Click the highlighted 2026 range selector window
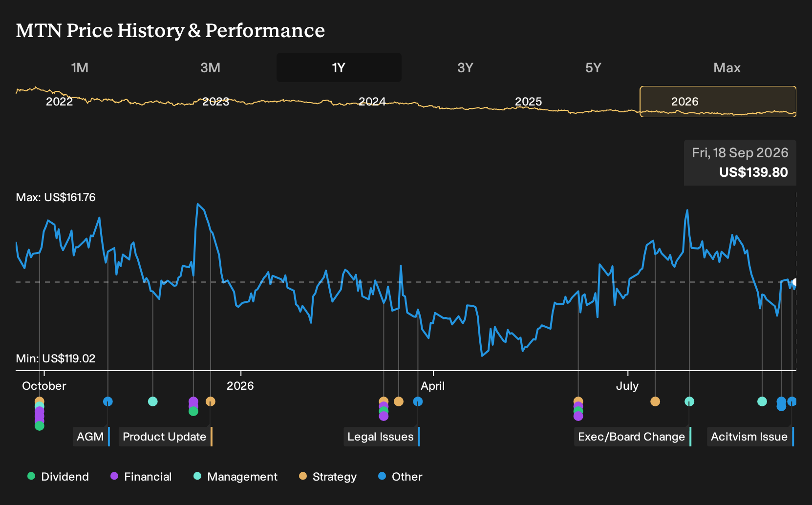The width and height of the screenshot is (812, 505). click(x=718, y=102)
